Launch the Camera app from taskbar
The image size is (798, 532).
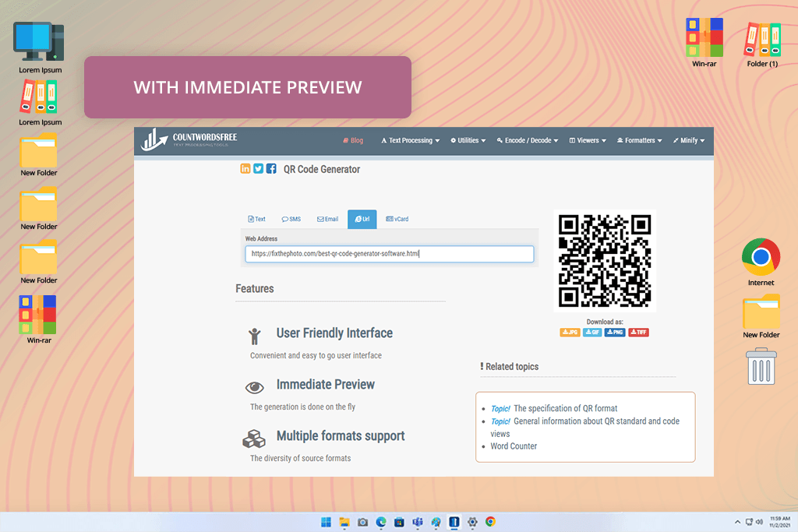(x=362, y=522)
